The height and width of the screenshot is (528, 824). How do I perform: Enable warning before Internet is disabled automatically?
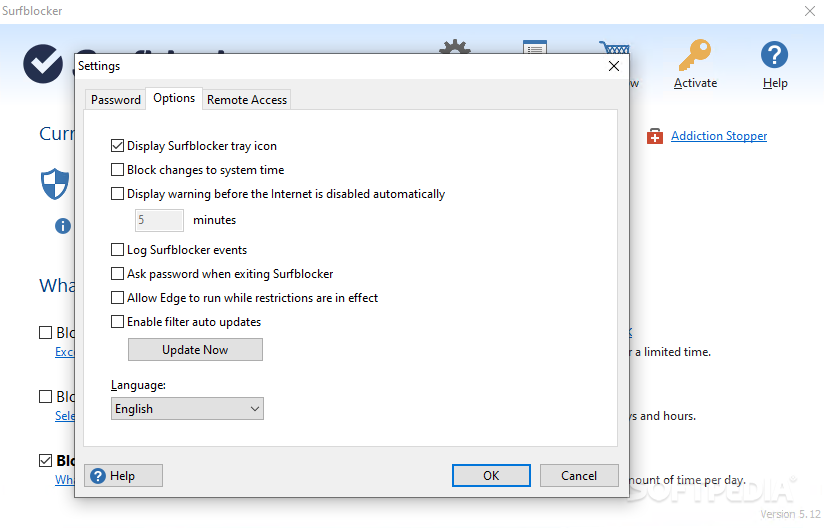[x=117, y=194]
